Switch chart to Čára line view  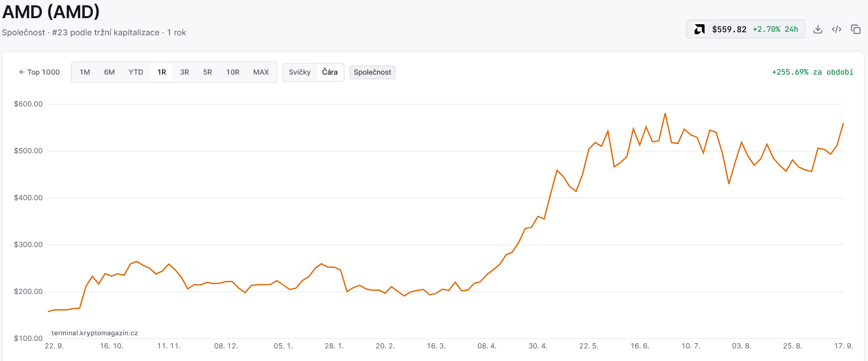click(x=330, y=72)
